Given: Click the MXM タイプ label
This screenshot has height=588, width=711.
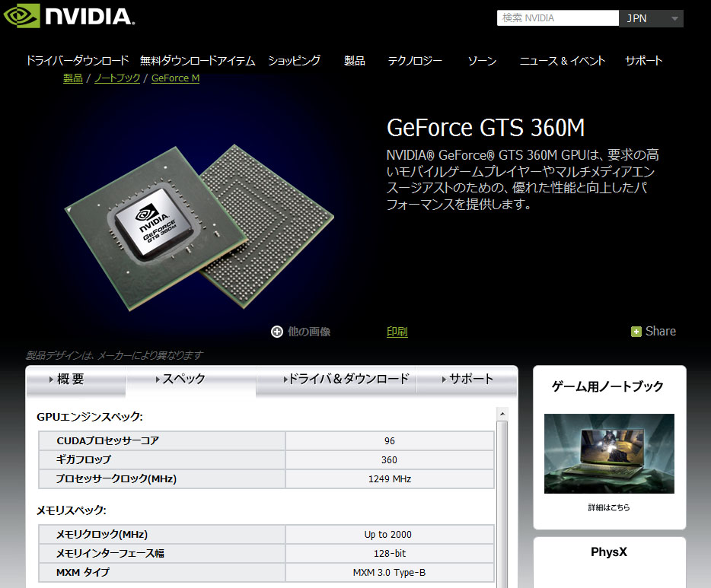Looking at the screenshot, I should coord(82,573).
